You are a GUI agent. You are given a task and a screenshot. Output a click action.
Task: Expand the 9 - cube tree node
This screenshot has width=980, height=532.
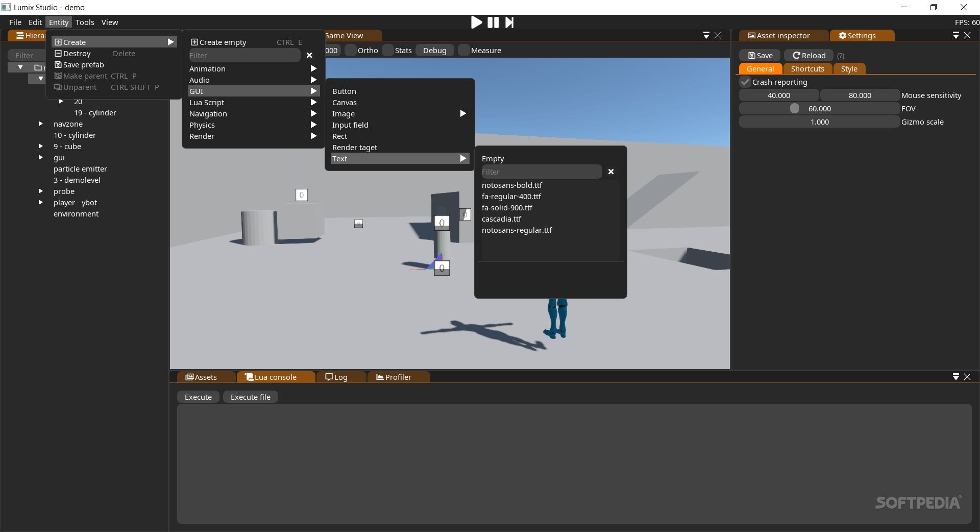(41, 146)
